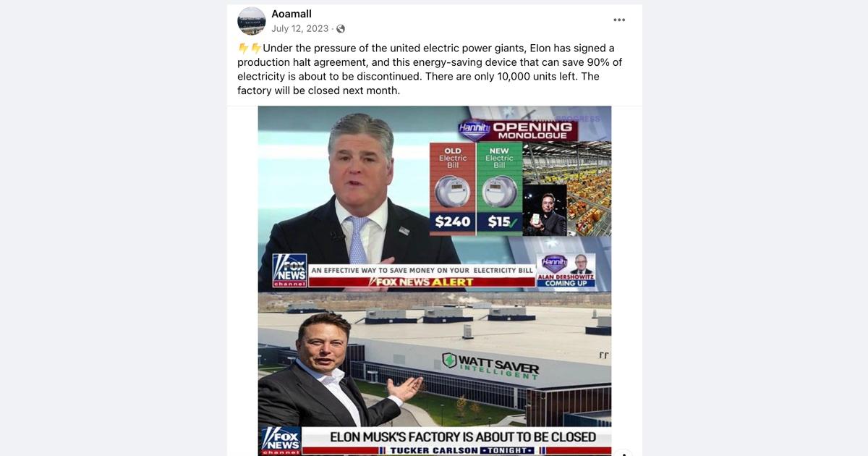Click the Elon Musk's factory closed headline
The image size is (868, 456).
point(463,437)
